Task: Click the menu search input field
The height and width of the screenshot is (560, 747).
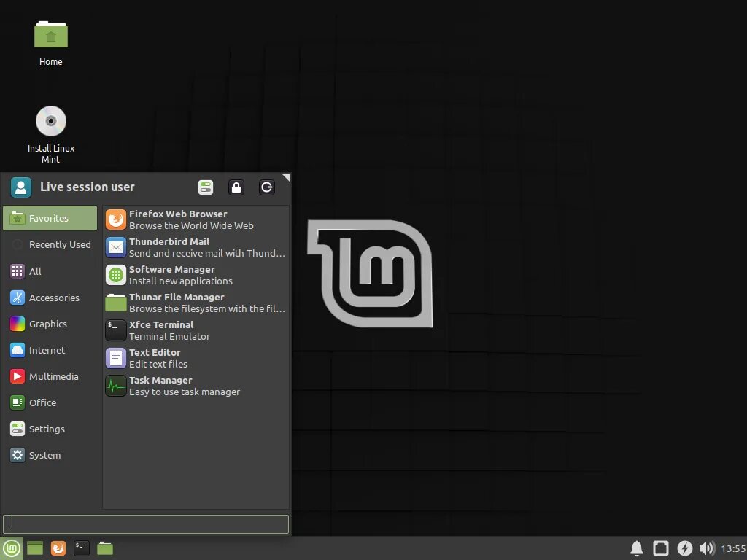Action: [x=146, y=524]
